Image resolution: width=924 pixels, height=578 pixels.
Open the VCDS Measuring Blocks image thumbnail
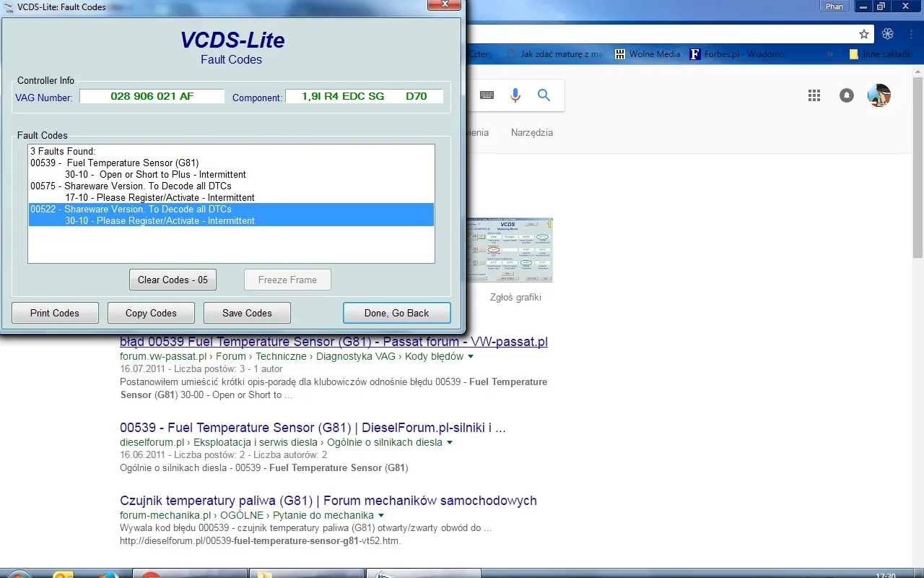(x=510, y=250)
